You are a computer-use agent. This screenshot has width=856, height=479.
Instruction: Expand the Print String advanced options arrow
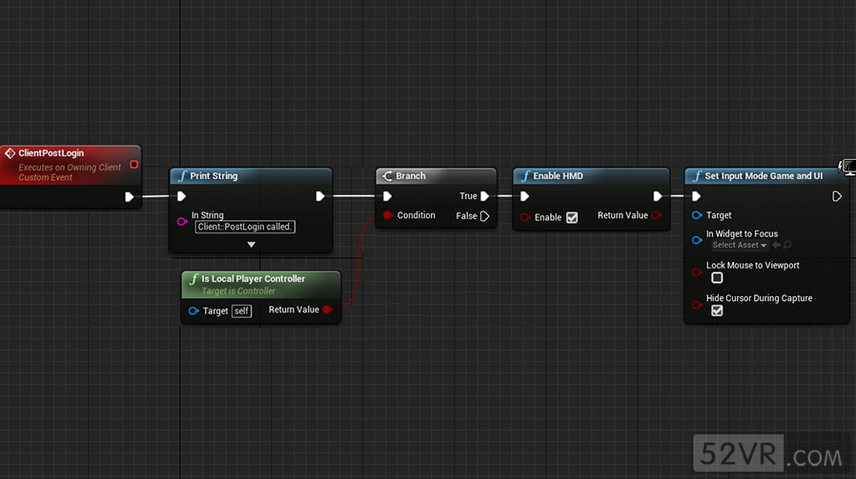click(x=251, y=244)
